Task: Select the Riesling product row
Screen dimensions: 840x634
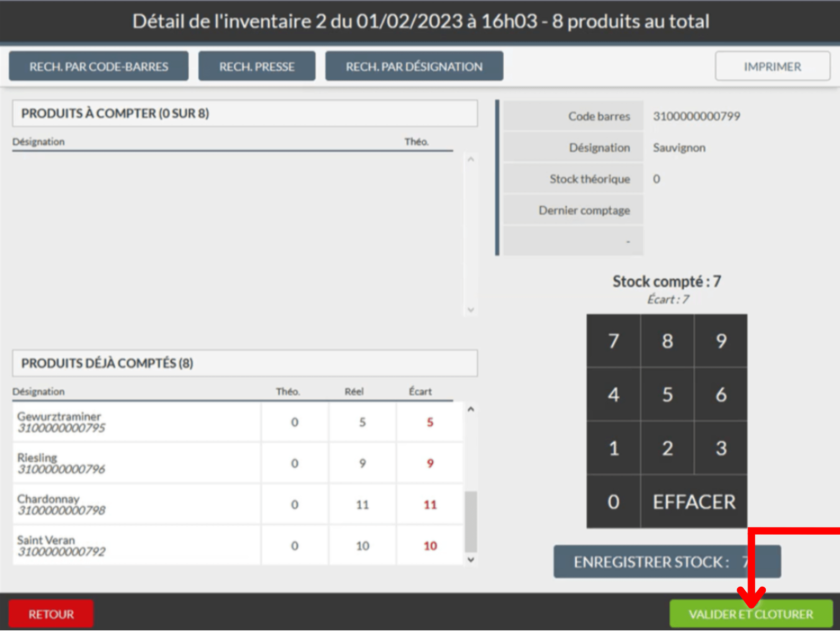Action: click(x=238, y=463)
